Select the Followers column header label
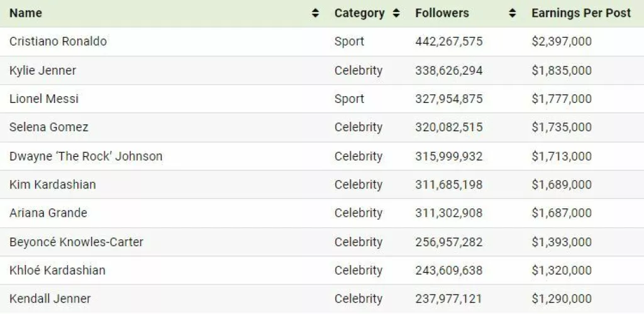Image resolution: width=644 pixels, height=314 pixels. (x=442, y=13)
